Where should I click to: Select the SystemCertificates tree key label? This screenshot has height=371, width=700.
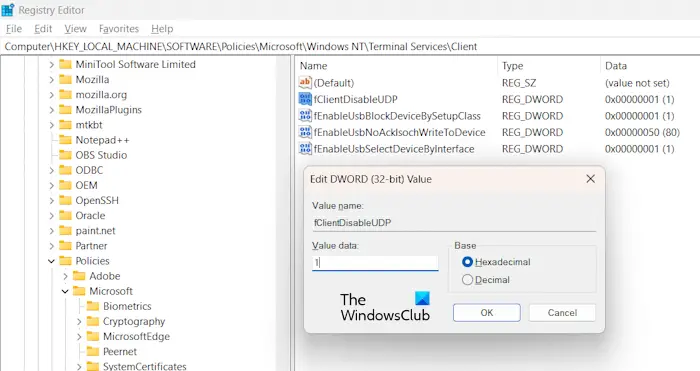coord(145,366)
